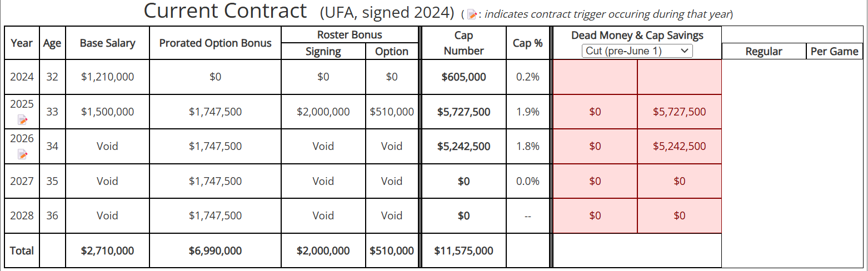The height and width of the screenshot is (271, 868).
Task: Select the 2024 base salary cell $1,210,000
Action: click(x=107, y=77)
